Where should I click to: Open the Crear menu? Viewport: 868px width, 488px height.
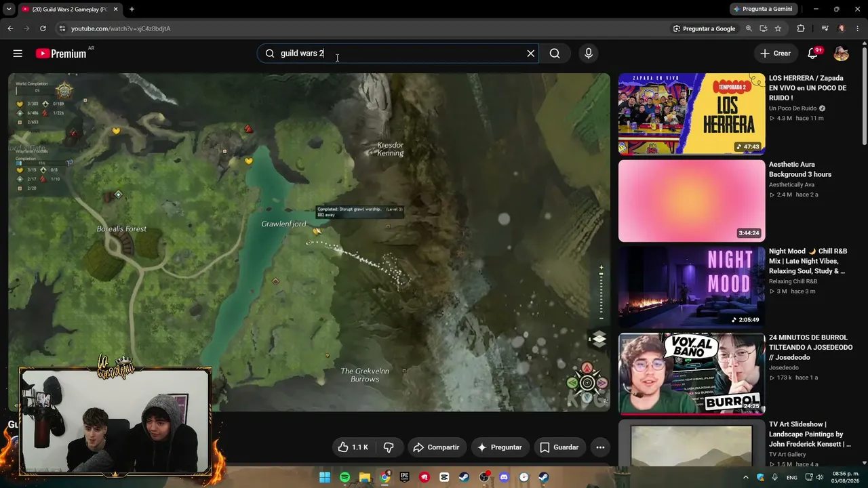(775, 54)
